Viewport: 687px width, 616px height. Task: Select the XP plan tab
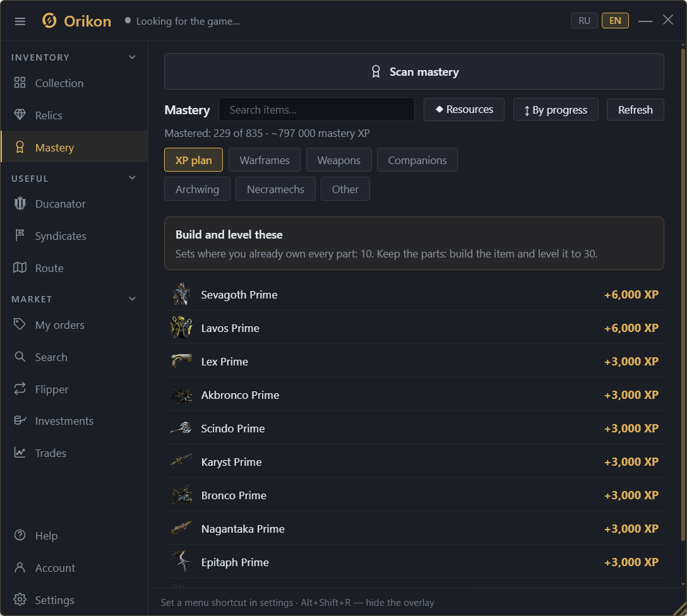pos(194,160)
